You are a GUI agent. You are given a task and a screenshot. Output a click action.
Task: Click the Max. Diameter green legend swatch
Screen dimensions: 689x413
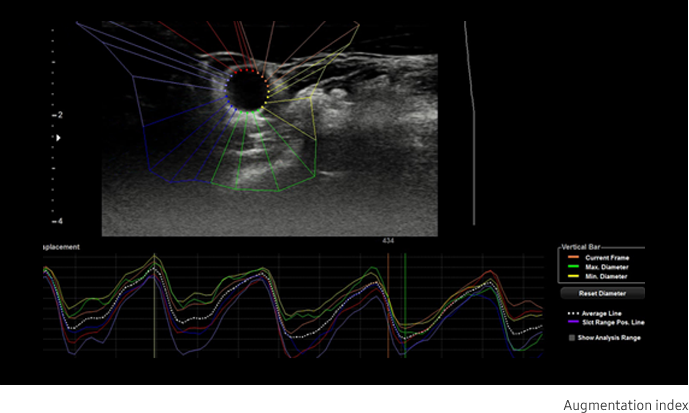[x=573, y=267]
